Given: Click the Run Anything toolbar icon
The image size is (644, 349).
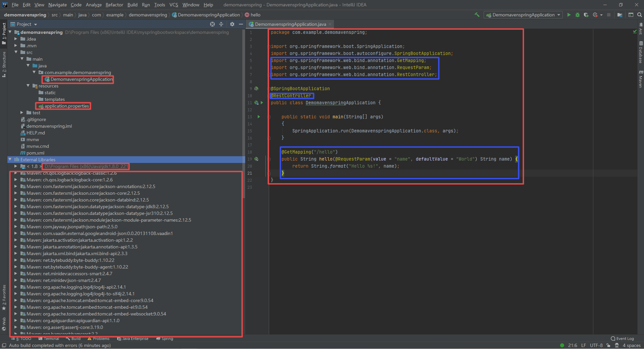Looking at the screenshot, I should point(631,15).
